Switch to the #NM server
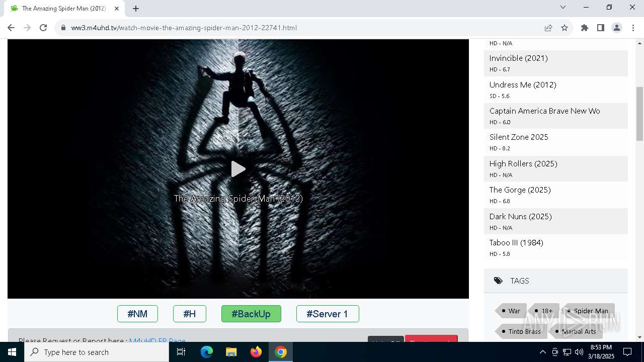The width and height of the screenshot is (644, 362). (x=137, y=314)
